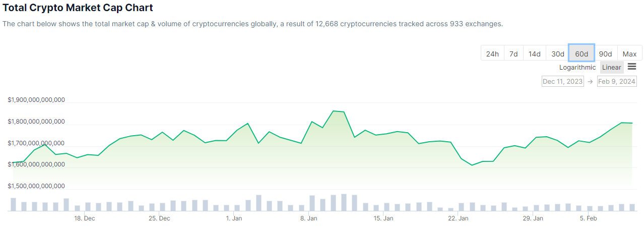Select the 24h time range
Screen dimensions: 644x228
(x=492, y=54)
